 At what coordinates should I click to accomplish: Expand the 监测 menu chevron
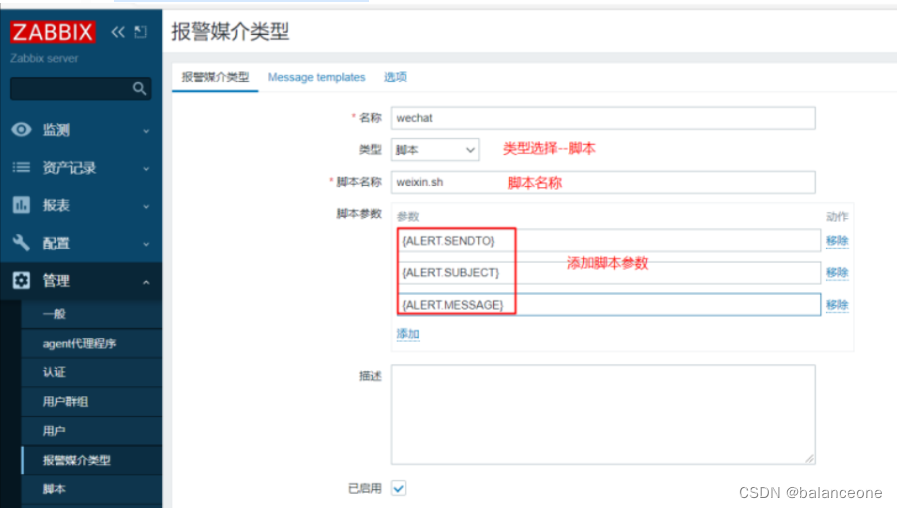click(146, 131)
